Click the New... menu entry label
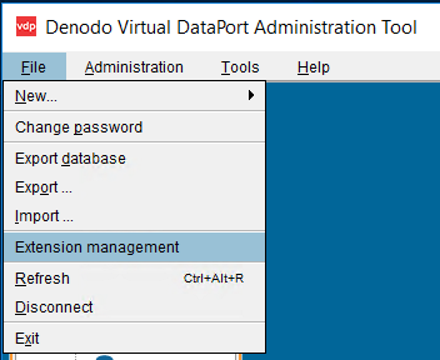Screen dimensions: 440x360 (36, 96)
